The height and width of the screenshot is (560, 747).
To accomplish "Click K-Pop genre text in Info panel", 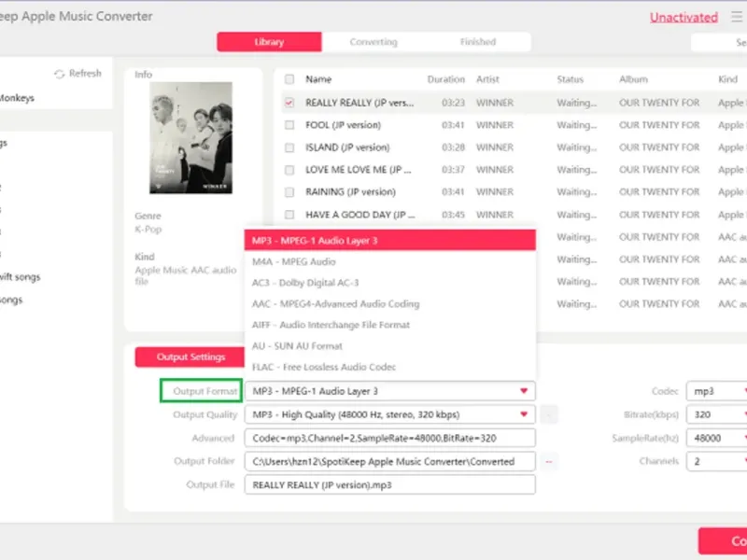I will point(148,229).
